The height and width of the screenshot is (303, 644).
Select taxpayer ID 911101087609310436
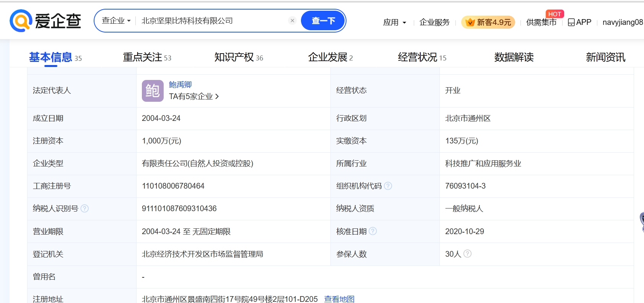[179, 209]
